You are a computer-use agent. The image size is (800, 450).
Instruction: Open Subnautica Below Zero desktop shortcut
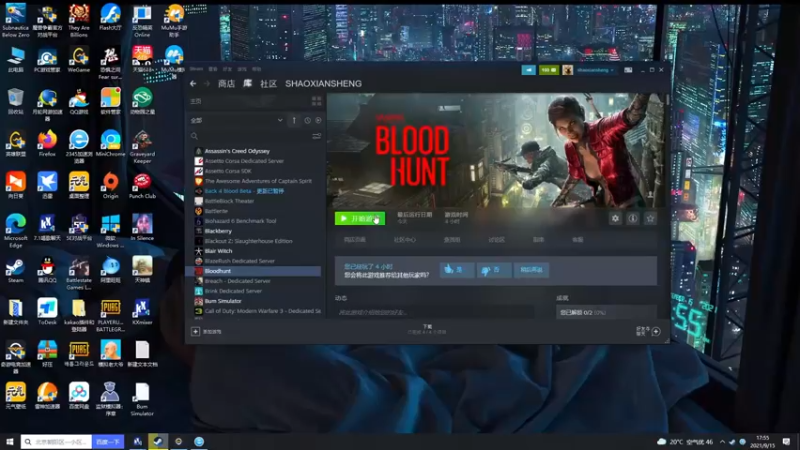point(15,20)
